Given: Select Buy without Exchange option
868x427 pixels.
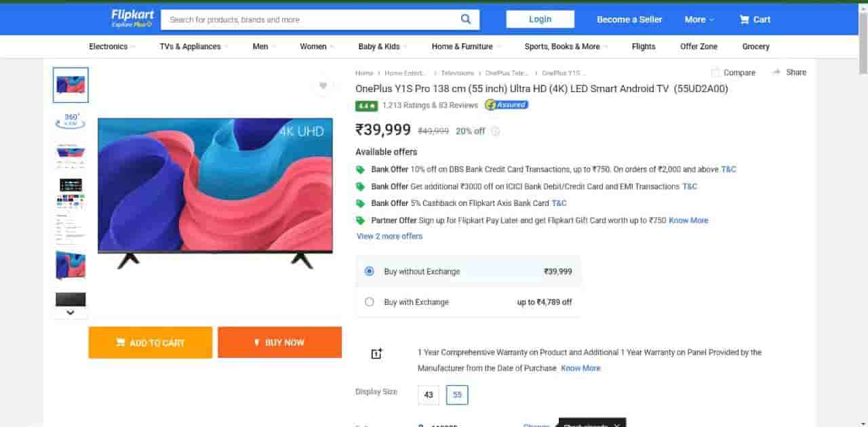Looking at the screenshot, I should pyautogui.click(x=370, y=271).
